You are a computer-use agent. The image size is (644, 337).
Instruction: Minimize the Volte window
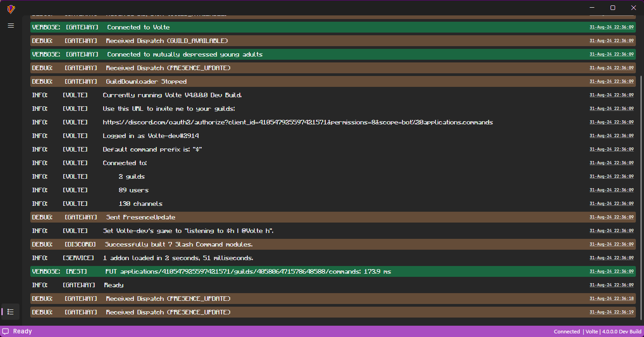coord(592,8)
